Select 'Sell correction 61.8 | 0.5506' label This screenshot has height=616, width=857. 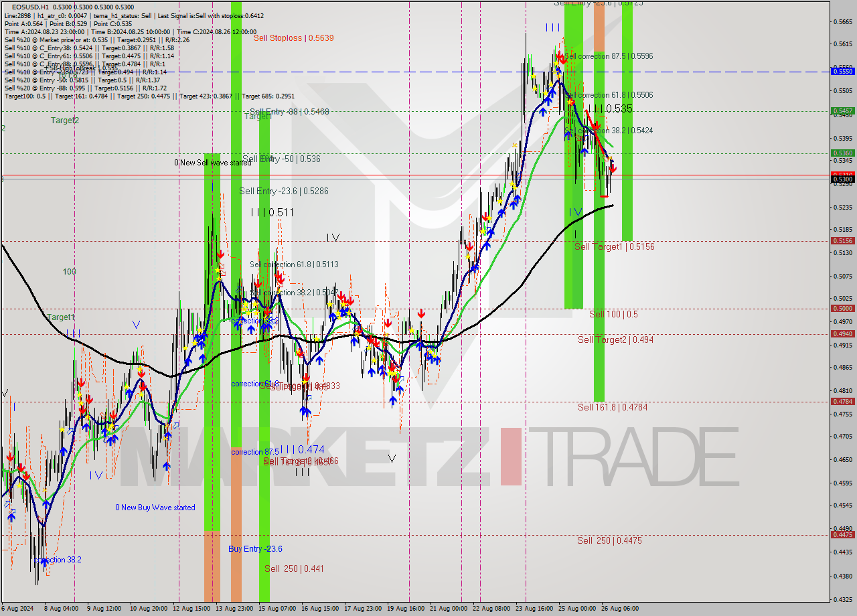(609, 95)
